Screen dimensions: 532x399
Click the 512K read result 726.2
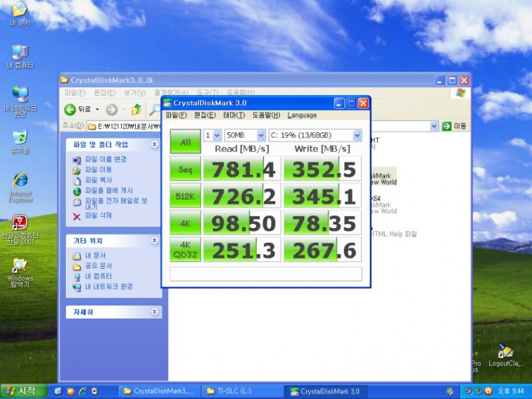tap(242, 196)
